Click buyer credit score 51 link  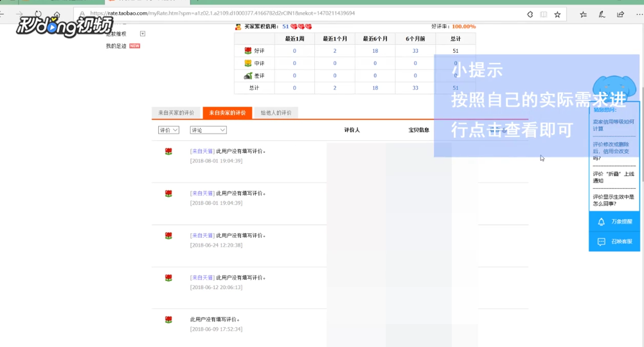(x=285, y=26)
